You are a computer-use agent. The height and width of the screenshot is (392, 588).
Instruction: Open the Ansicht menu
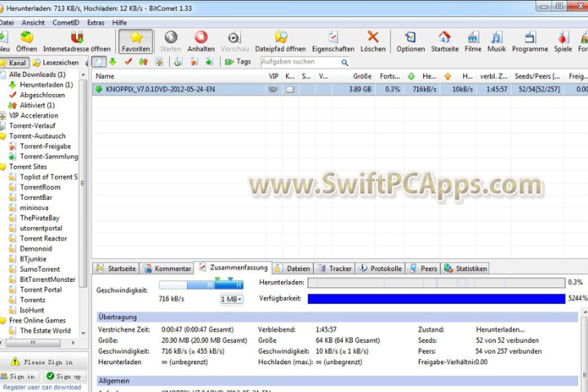tap(33, 23)
